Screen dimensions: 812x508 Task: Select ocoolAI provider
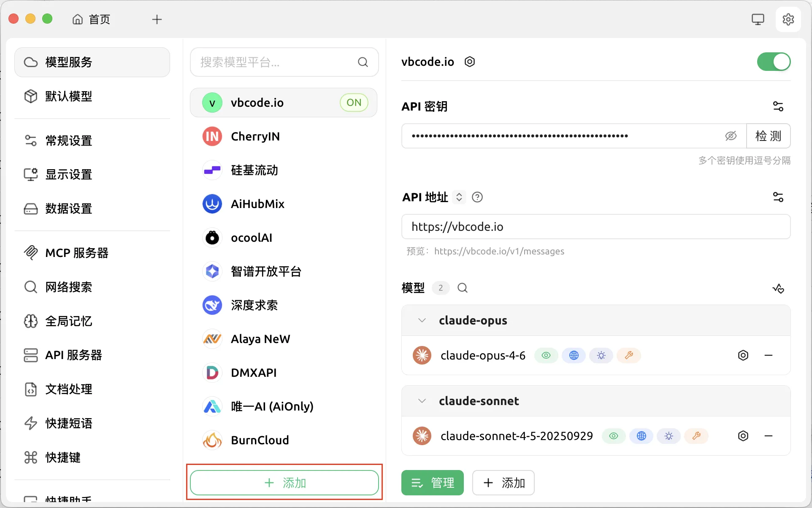284,238
